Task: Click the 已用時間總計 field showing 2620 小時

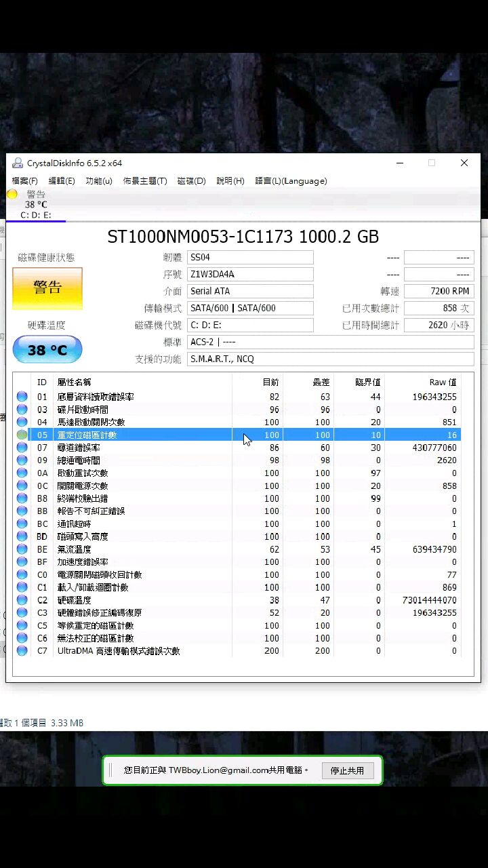Action: click(439, 325)
